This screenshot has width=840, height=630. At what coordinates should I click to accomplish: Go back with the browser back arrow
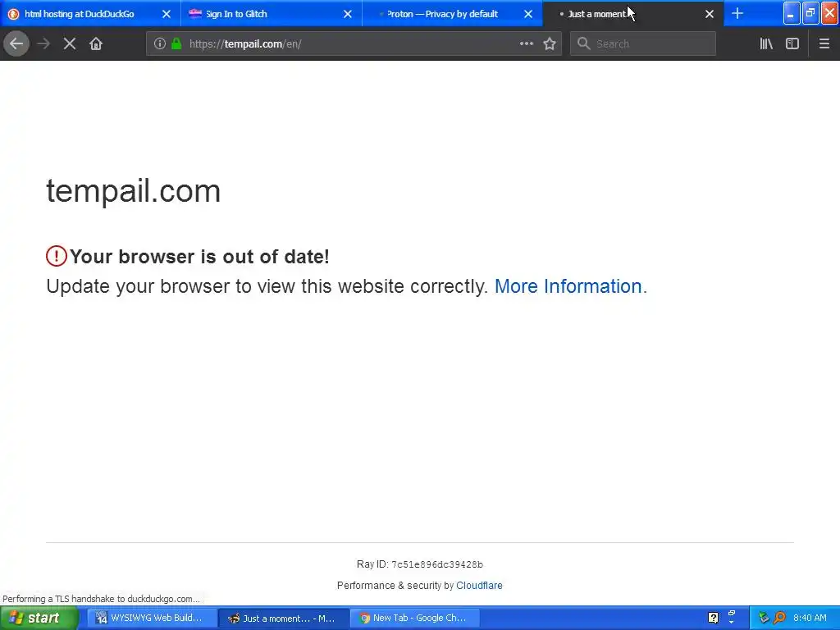pyautogui.click(x=16, y=44)
